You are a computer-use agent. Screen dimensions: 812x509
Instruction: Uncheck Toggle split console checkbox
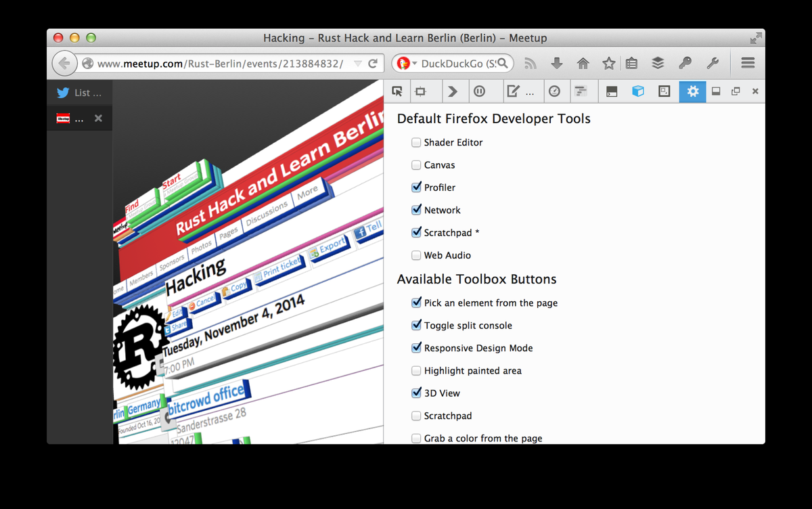click(x=416, y=326)
